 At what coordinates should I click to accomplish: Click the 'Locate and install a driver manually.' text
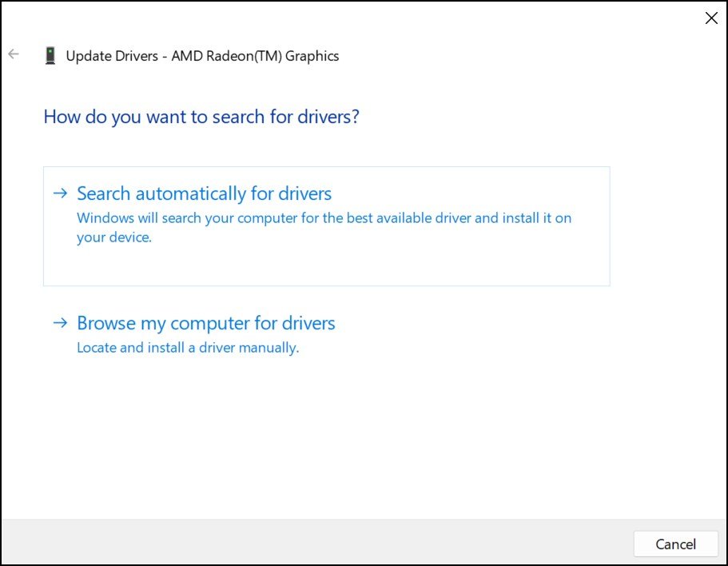(x=188, y=348)
